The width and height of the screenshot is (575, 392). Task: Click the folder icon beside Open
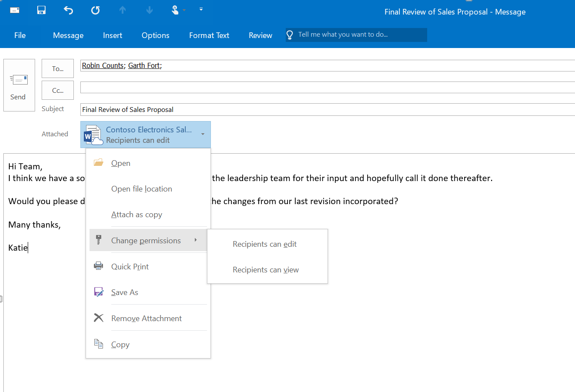point(98,162)
